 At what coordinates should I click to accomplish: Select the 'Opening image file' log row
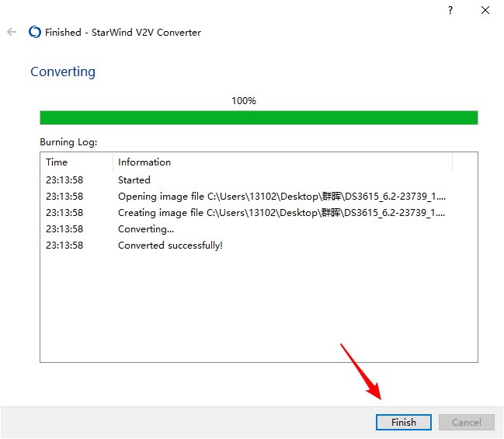pos(282,197)
